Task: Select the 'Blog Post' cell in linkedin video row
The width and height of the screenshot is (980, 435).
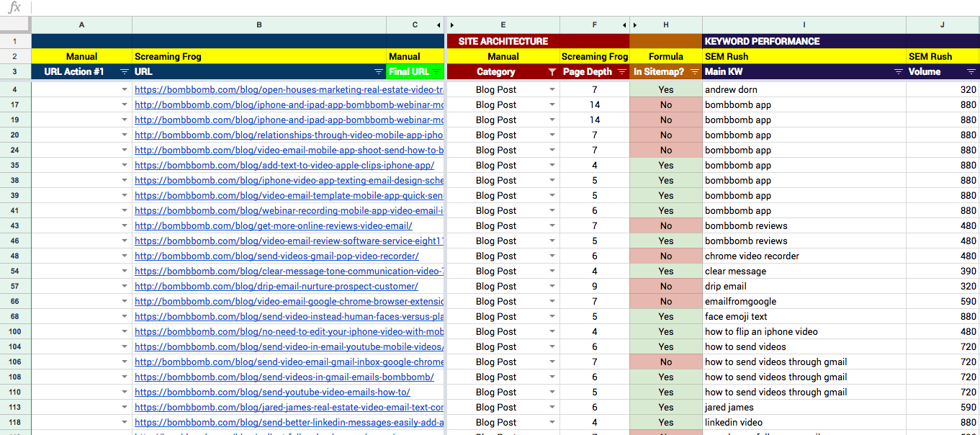Action: (x=503, y=423)
